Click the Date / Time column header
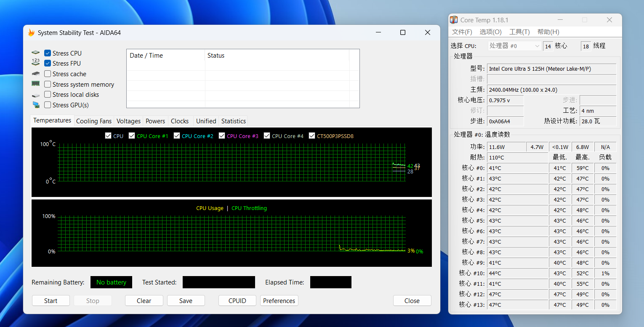 click(166, 55)
